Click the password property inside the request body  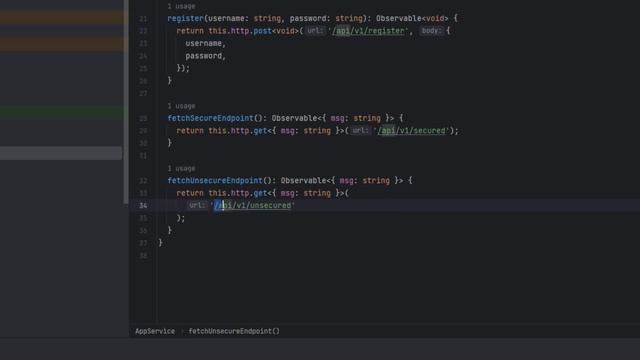(203, 56)
